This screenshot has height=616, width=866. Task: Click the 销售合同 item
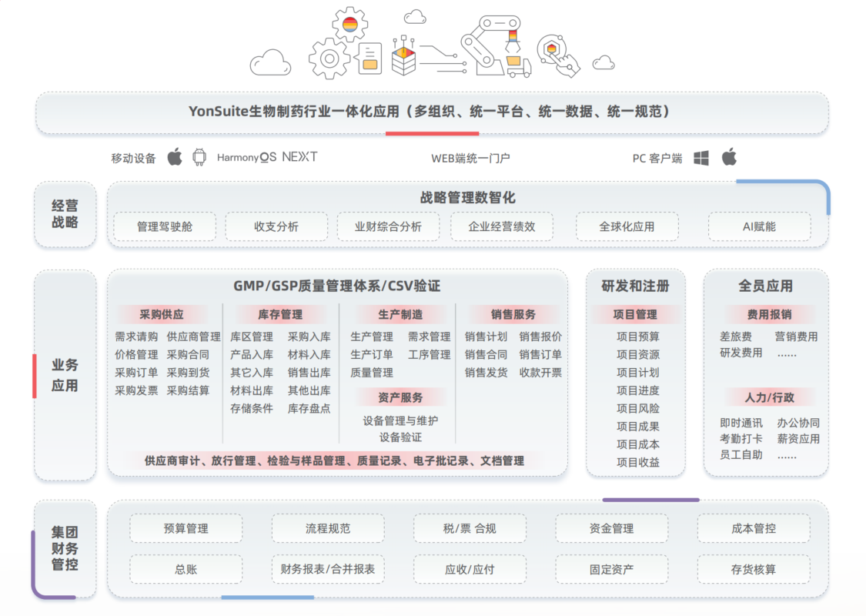pyautogui.click(x=486, y=354)
